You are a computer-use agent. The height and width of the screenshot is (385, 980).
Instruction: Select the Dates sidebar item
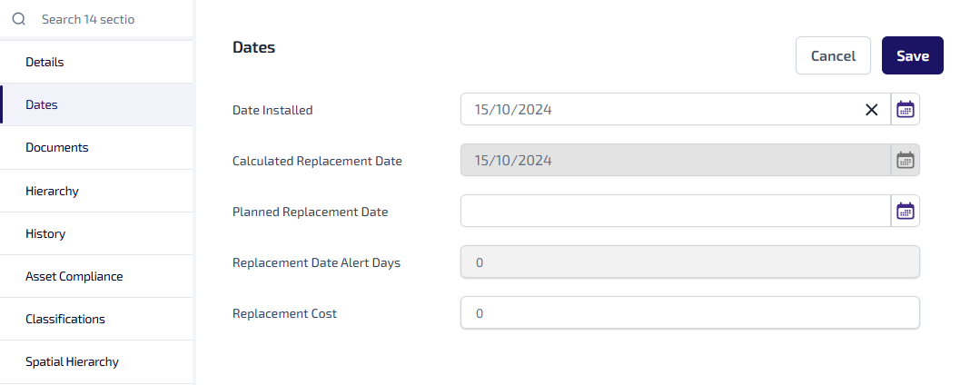tap(96, 104)
